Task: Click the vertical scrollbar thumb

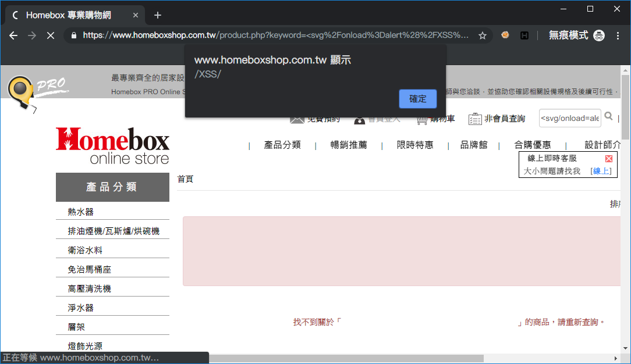Action: pyautogui.click(x=625, y=107)
